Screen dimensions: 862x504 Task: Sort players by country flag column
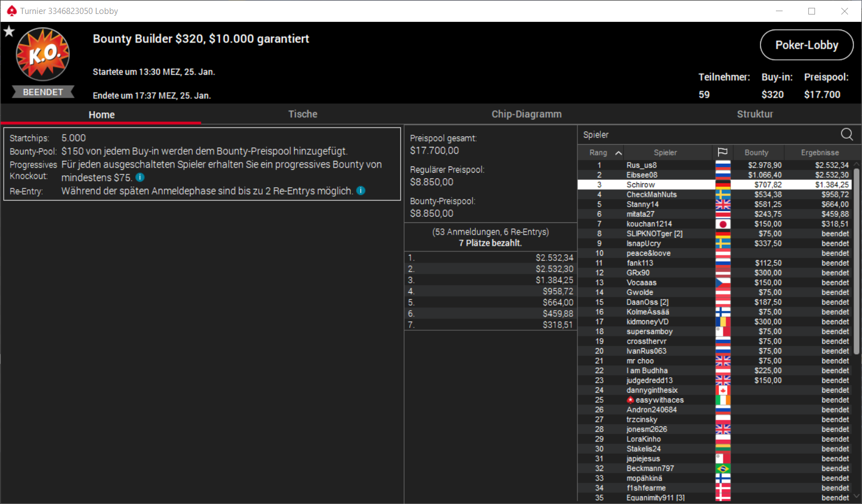click(722, 152)
